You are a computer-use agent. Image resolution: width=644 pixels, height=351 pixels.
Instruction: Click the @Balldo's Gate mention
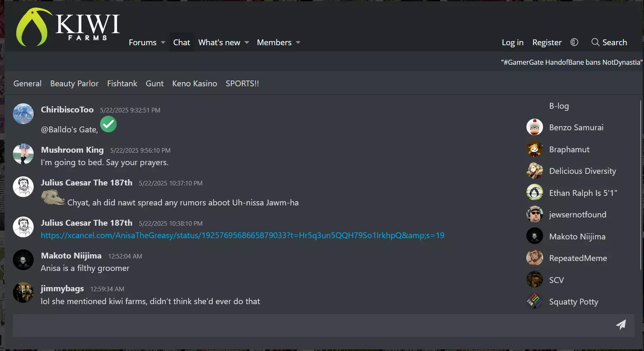tap(69, 129)
